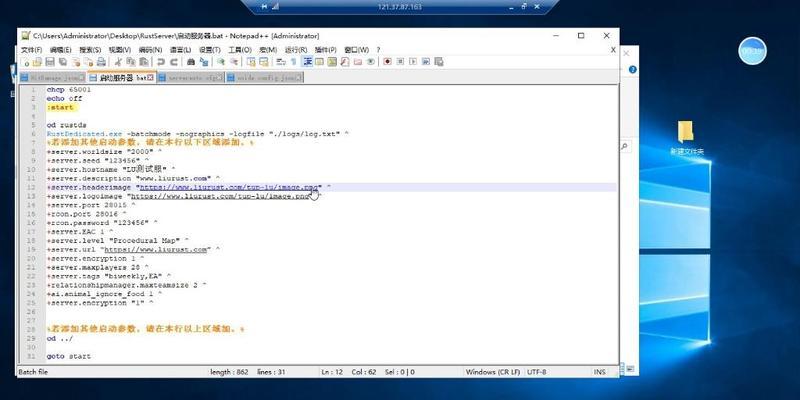Viewport: 800px width, 400px height.
Task: Zoom in using toolbar icon
Action: pyautogui.click(x=220, y=62)
